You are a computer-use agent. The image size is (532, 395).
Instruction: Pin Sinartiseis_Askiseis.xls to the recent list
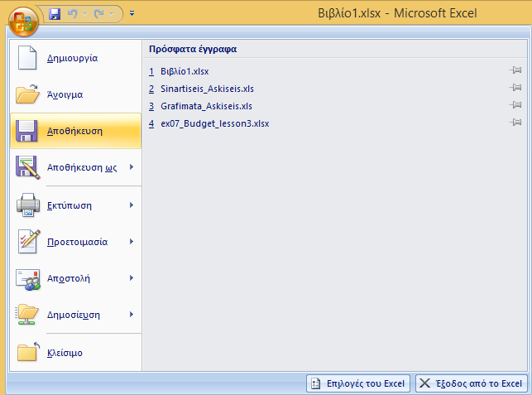coord(515,88)
